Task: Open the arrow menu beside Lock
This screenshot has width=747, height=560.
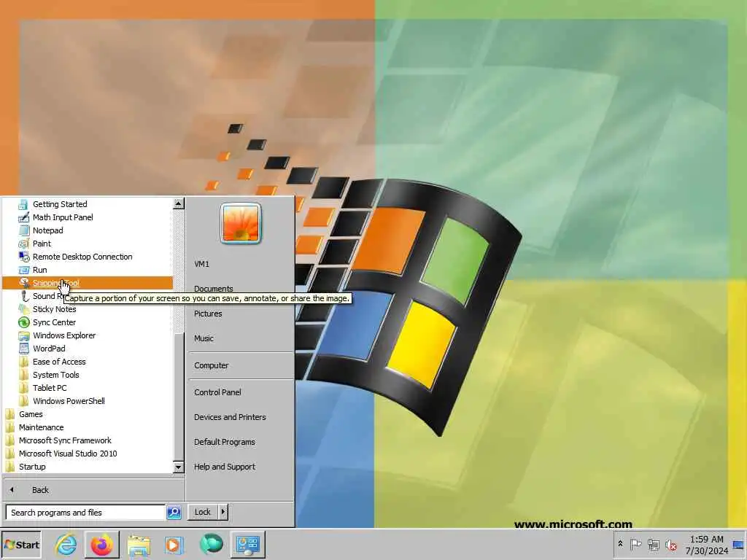Action: 223,512
